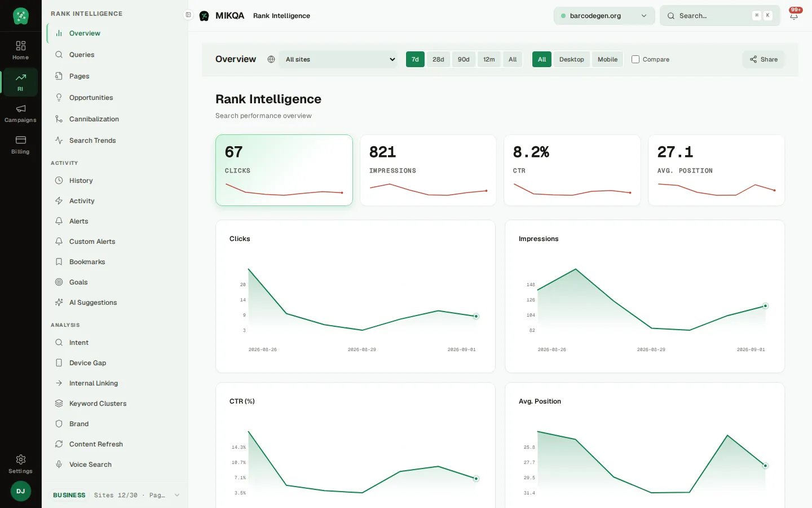Collapse sidebar using panel toggle icon
This screenshot has width=812, height=508.
(x=188, y=15)
